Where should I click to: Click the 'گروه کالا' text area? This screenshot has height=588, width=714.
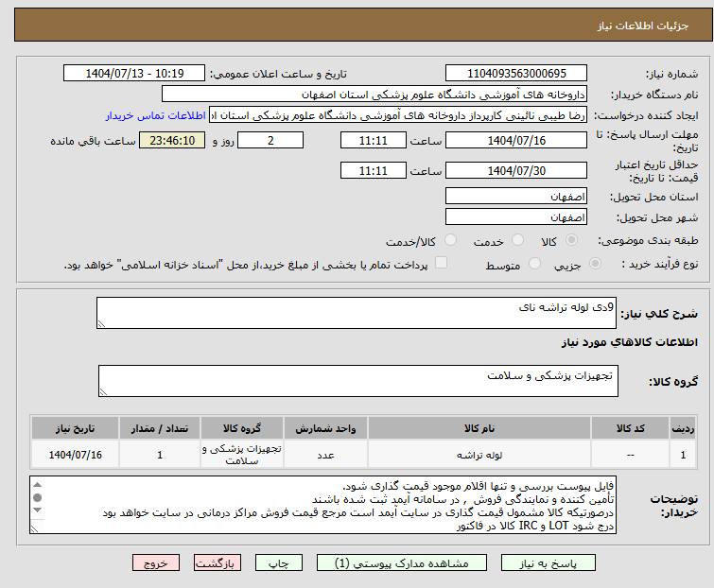click(x=357, y=381)
